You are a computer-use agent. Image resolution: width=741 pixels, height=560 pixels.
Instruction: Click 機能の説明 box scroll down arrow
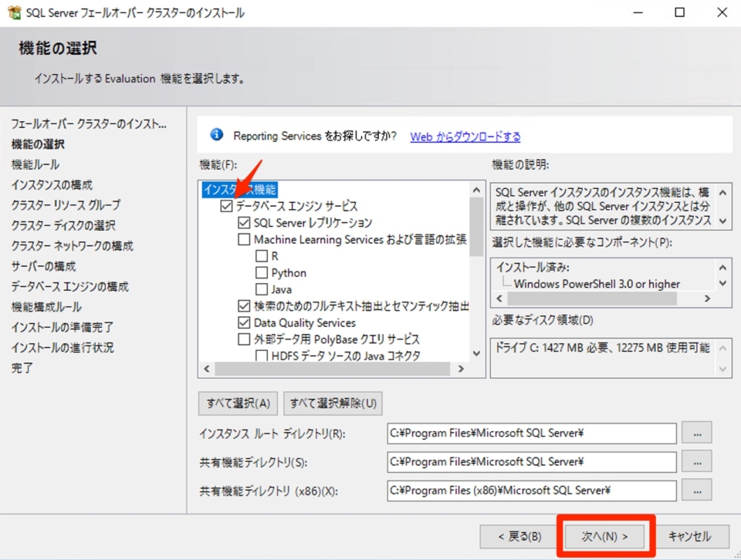(x=722, y=221)
